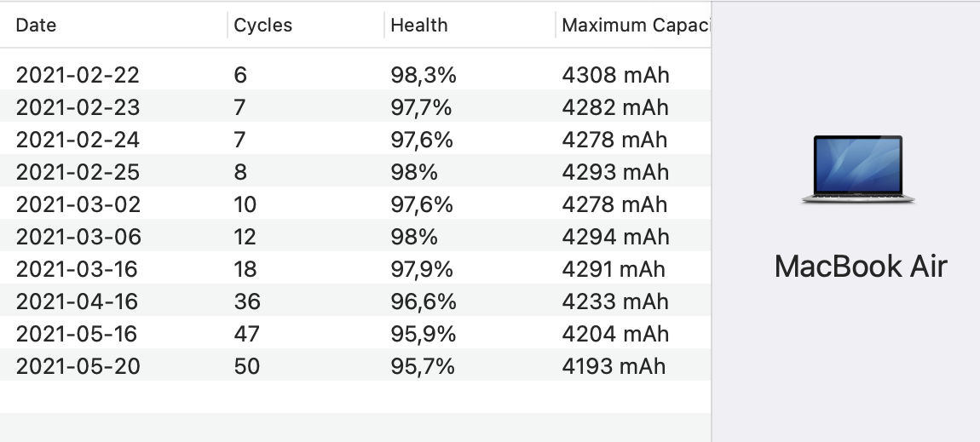Select the 2021-04-16 row
Image resolution: width=980 pixels, height=442 pixels.
point(78,301)
